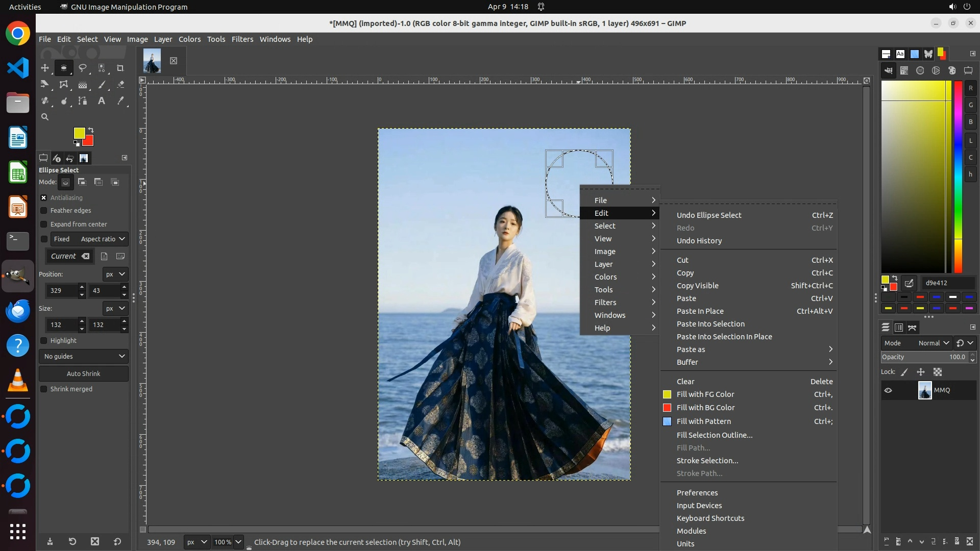980x551 pixels.
Task: Open Filters in the top menu bar
Action: point(242,39)
